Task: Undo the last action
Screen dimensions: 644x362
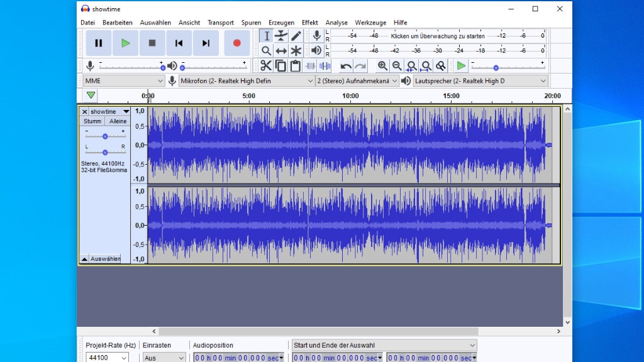Action: (346, 65)
